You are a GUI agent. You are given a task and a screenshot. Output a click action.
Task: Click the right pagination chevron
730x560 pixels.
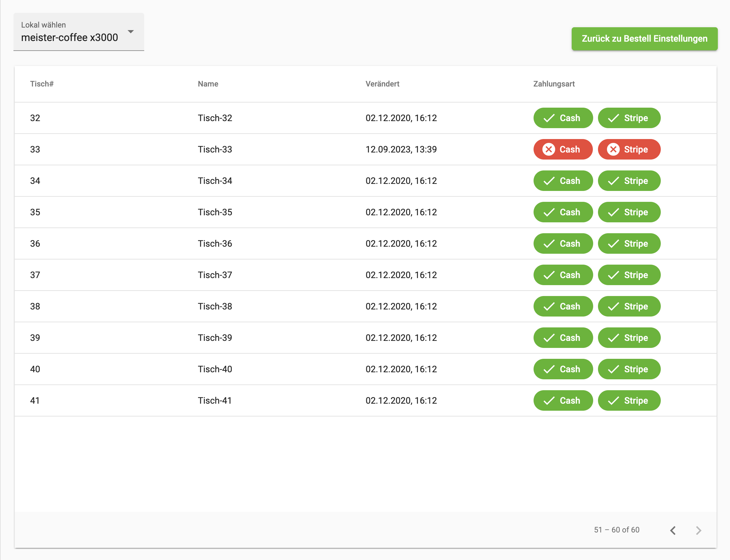tap(699, 530)
